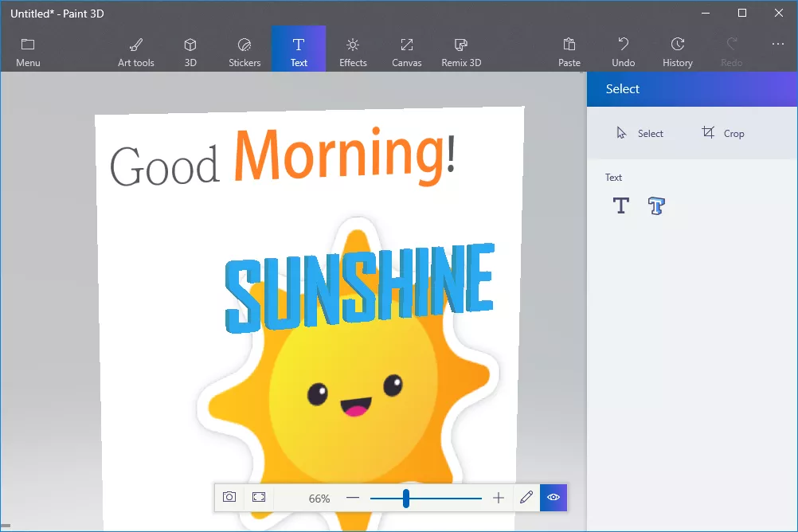Toggle 3D preview eye icon
Viewport: 798px width, 532px height.
point(554,498)
